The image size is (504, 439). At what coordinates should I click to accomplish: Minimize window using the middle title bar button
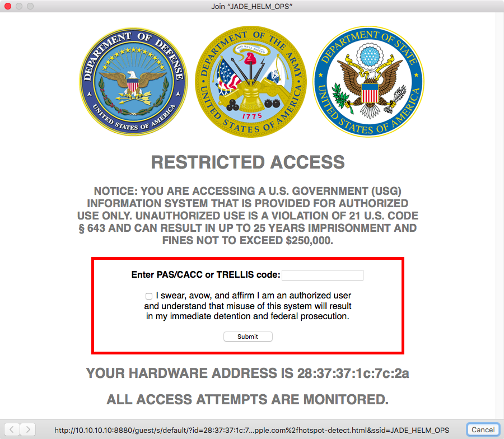(19, 6)
